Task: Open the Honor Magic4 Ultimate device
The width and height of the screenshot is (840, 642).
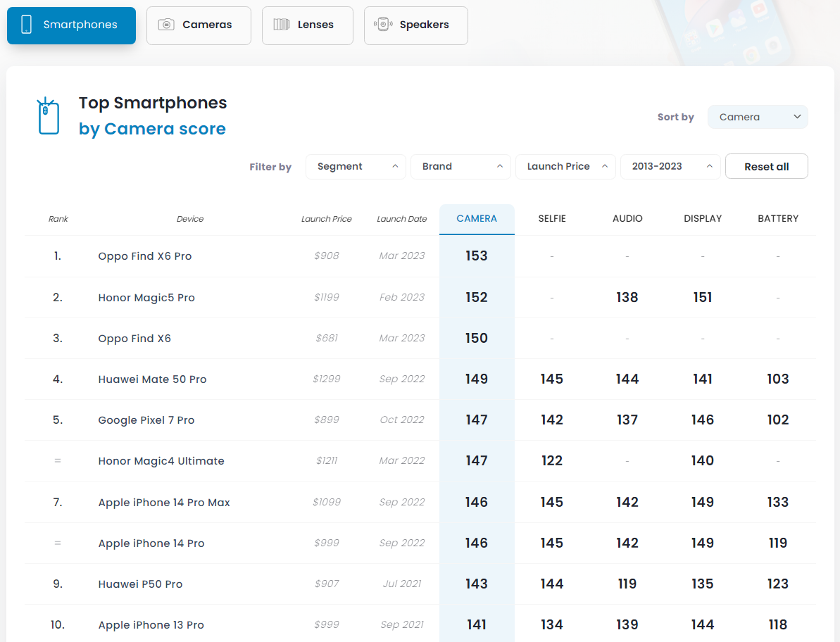Action: pos(161,461)
